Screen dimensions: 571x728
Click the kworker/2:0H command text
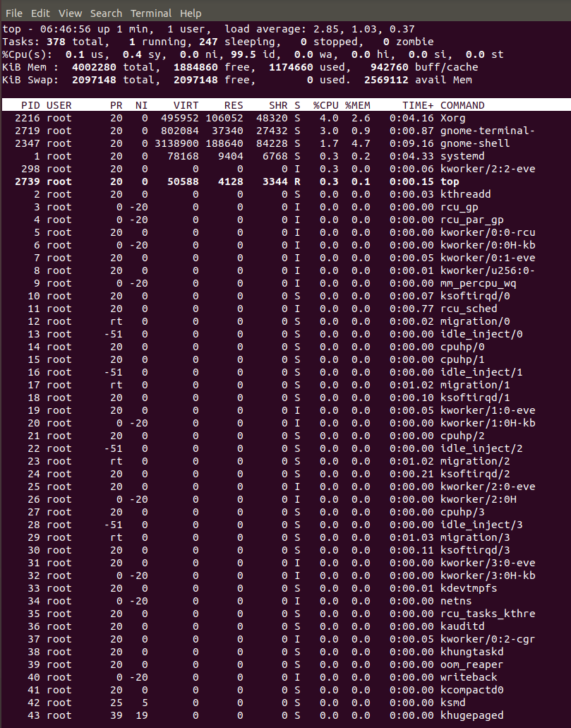[x=478, y=499]
